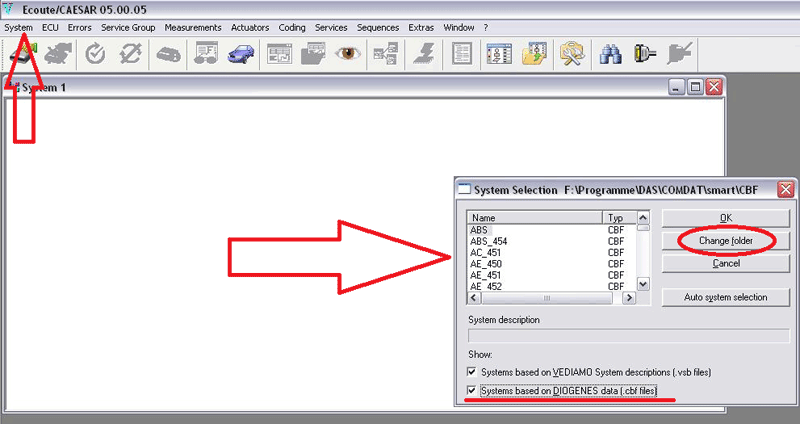Screen dimensions: 800x424
Task: Toggle VEDIAMO System descriptions checkbox
Action: [472, 372]
